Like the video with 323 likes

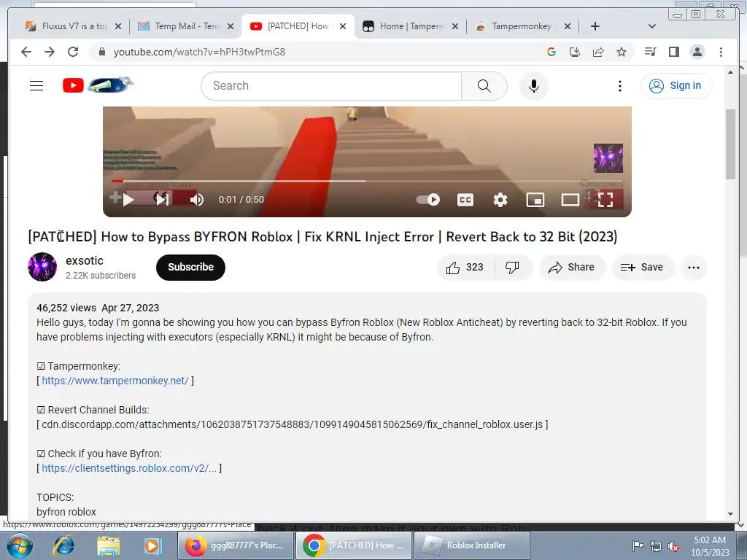tap(465, 268)
